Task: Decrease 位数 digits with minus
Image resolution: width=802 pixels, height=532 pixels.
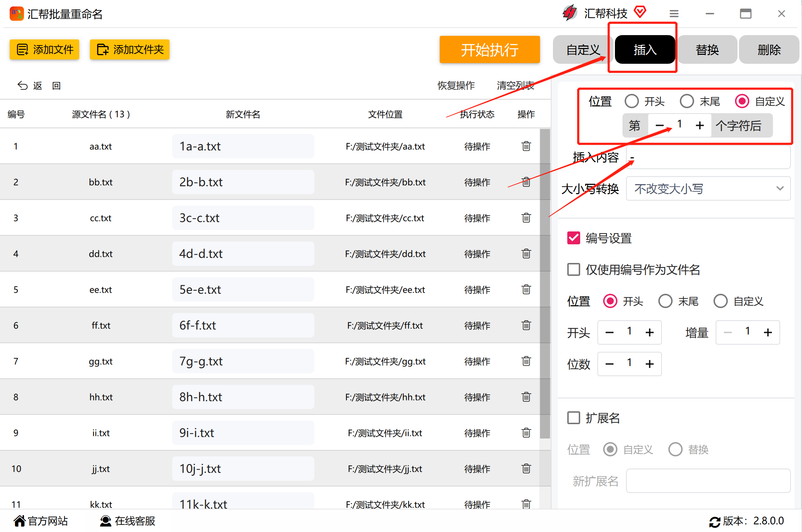Action: (610, 364)
